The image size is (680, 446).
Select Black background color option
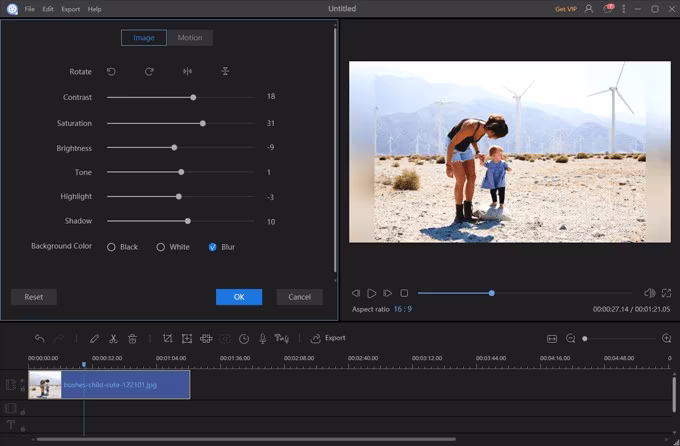[x=112, y=247]
